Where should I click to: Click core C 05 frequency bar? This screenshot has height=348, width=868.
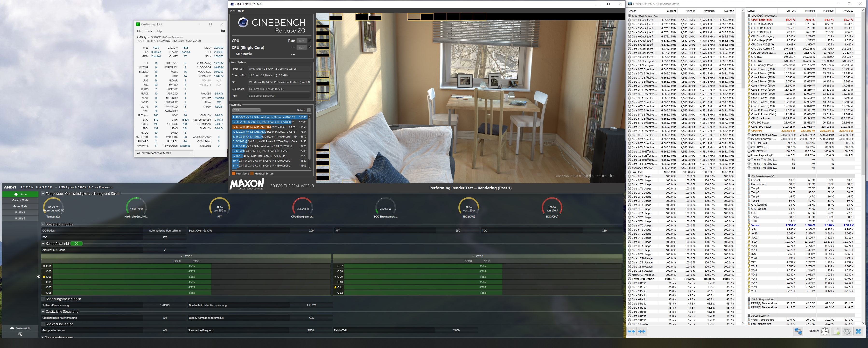(x=191, y=287)
